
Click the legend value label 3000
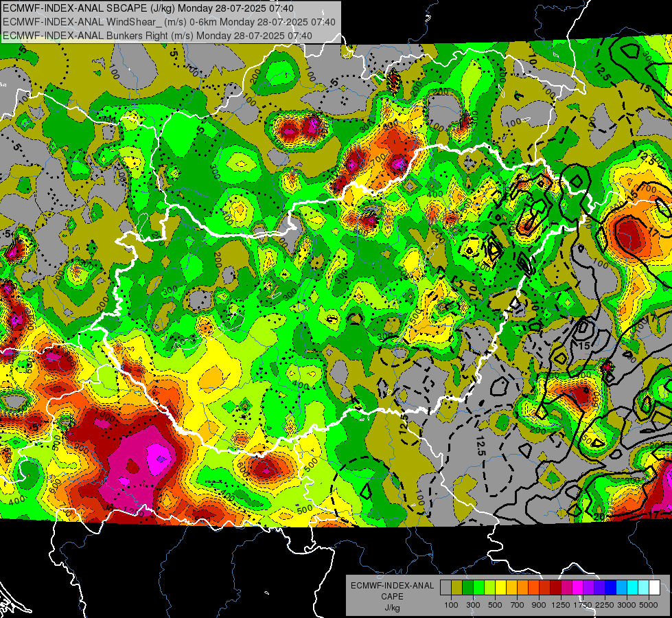click(627, 605)
